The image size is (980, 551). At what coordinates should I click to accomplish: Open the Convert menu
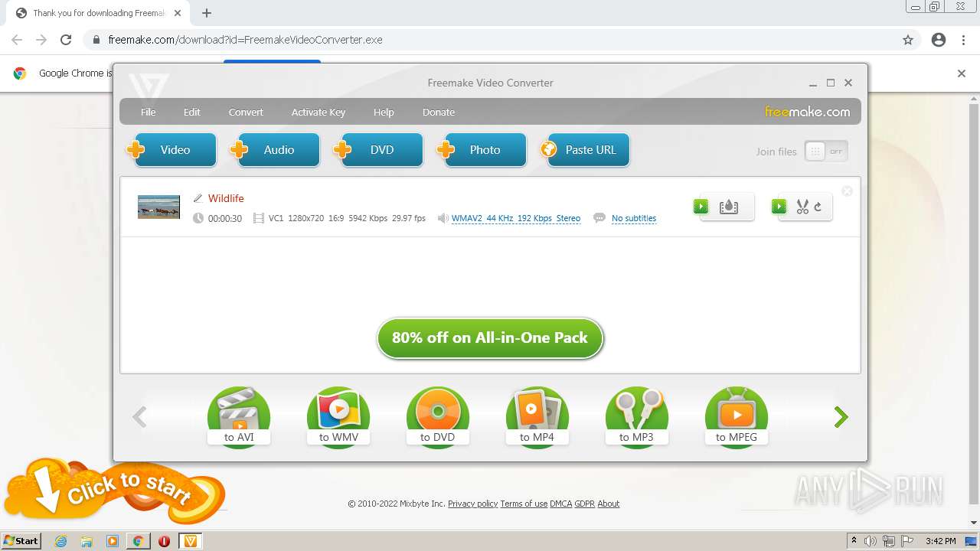click(246, 112)
